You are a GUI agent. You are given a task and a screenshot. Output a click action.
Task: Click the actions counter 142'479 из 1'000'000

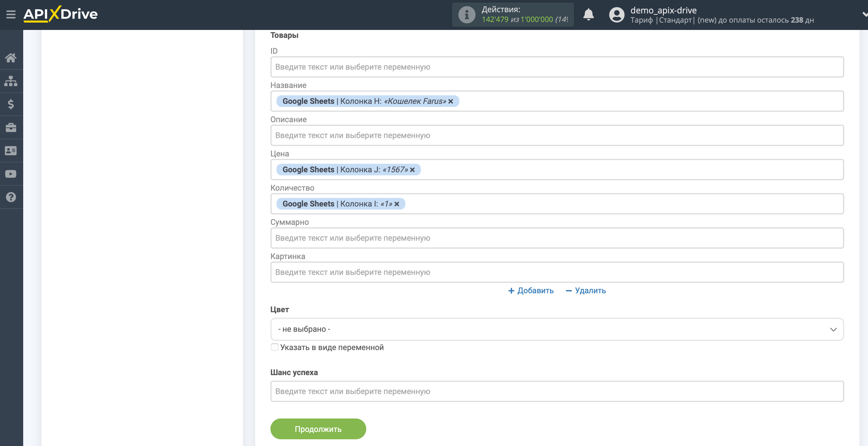(x=524, y=20)
